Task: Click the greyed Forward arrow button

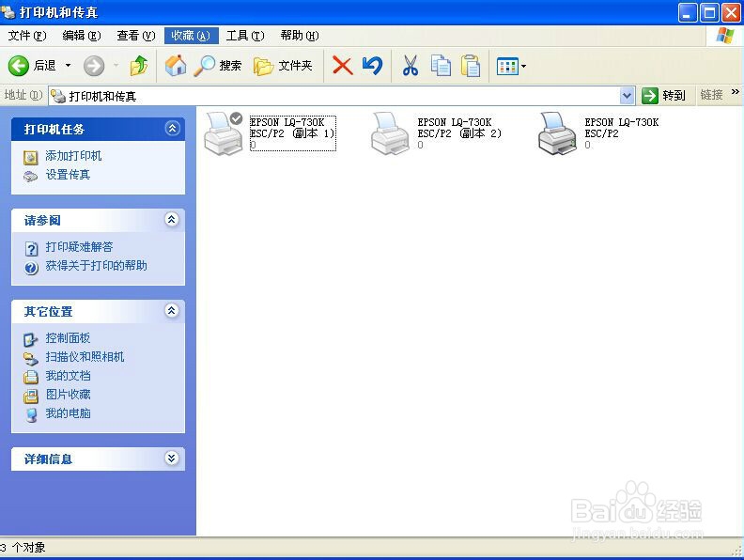Action: pos(94,66)
